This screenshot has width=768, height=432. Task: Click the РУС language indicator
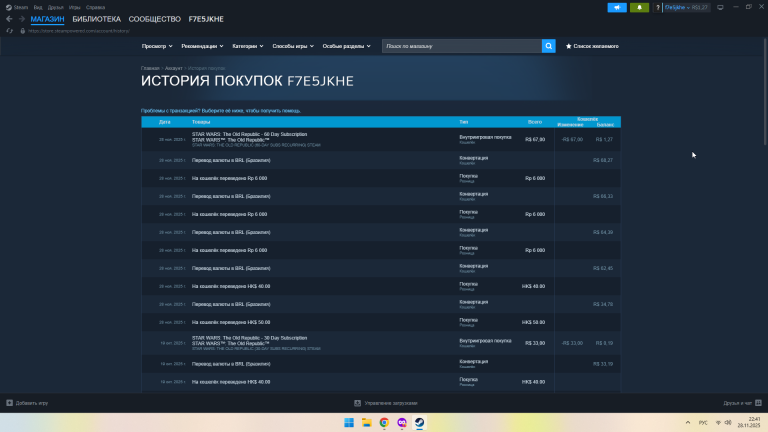click(703, 423)
